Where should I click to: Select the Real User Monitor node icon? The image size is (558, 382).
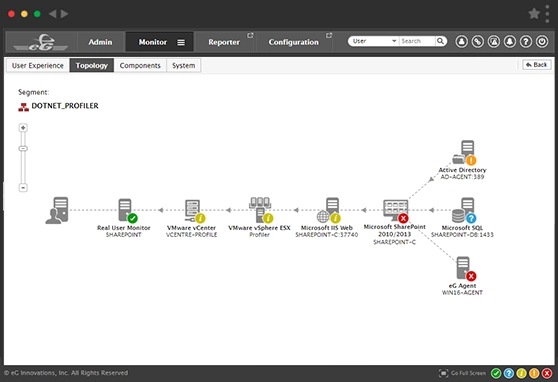tap(127, 210)
